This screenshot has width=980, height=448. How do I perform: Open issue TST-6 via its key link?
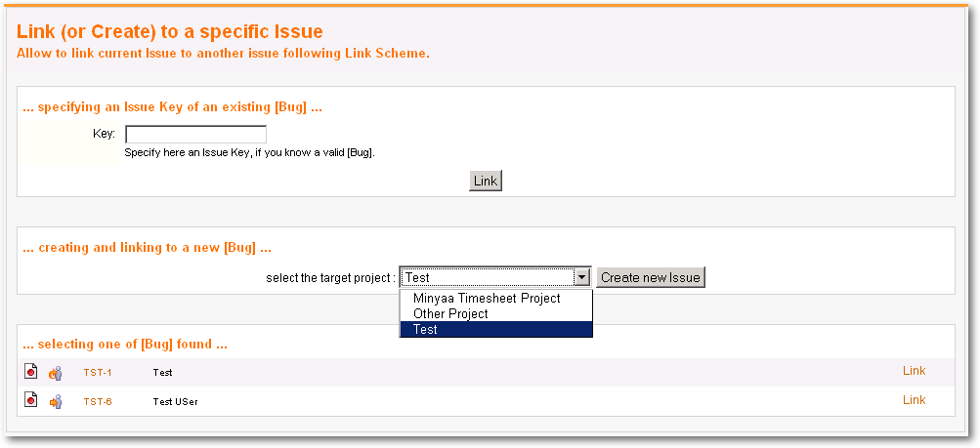coord(98,402)
